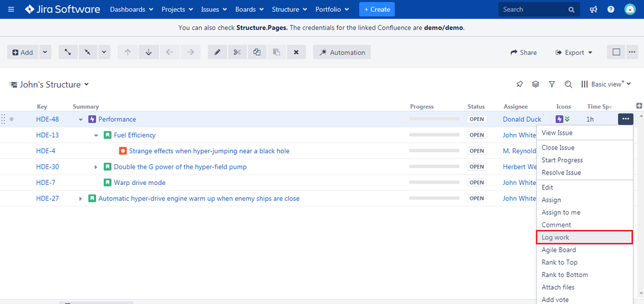Open Donald Duck assignee link
Screen dimensions: 644x304
coord(522,119)
